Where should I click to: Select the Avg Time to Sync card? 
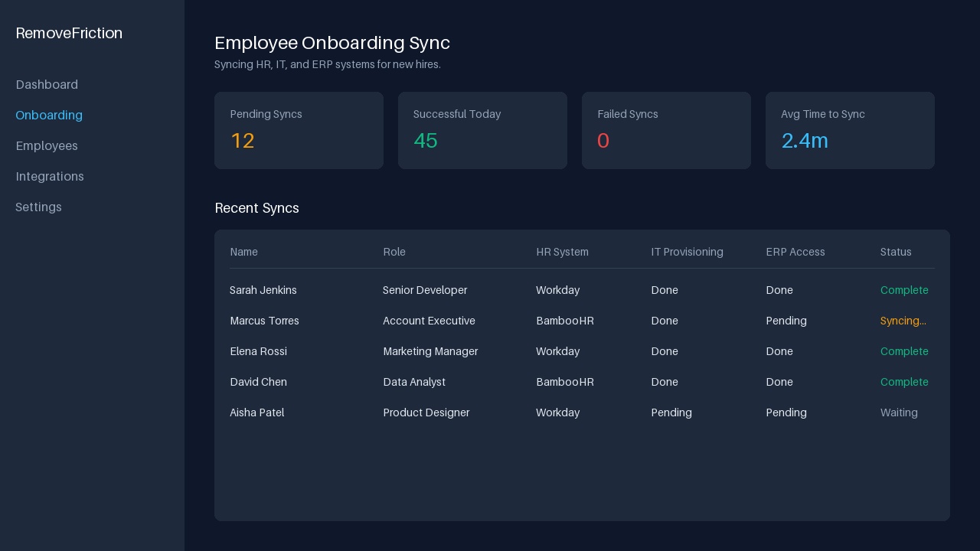tap(850, 130)
